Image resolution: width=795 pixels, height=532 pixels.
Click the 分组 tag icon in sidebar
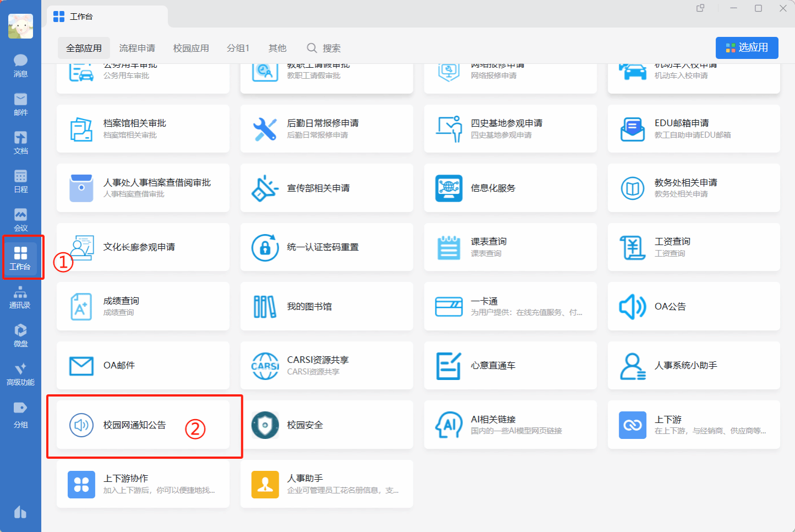(20, 414)
